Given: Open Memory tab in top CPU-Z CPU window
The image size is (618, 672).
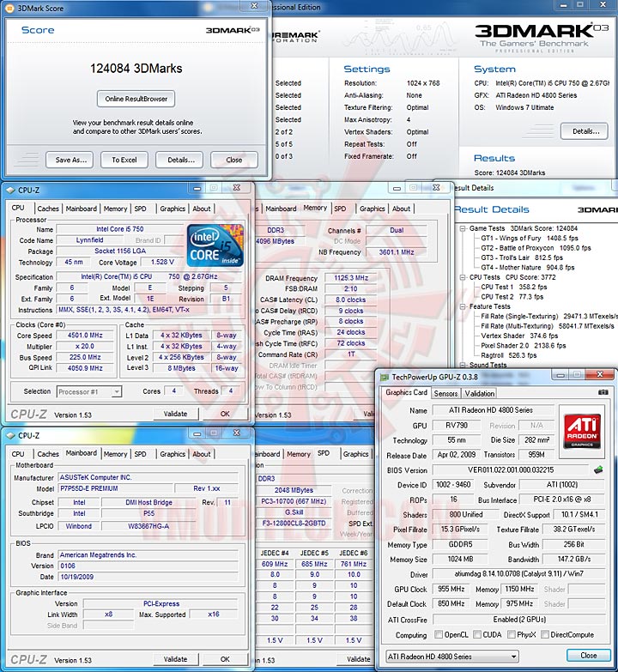Looking at the screenshot, I should pos(115,209).
